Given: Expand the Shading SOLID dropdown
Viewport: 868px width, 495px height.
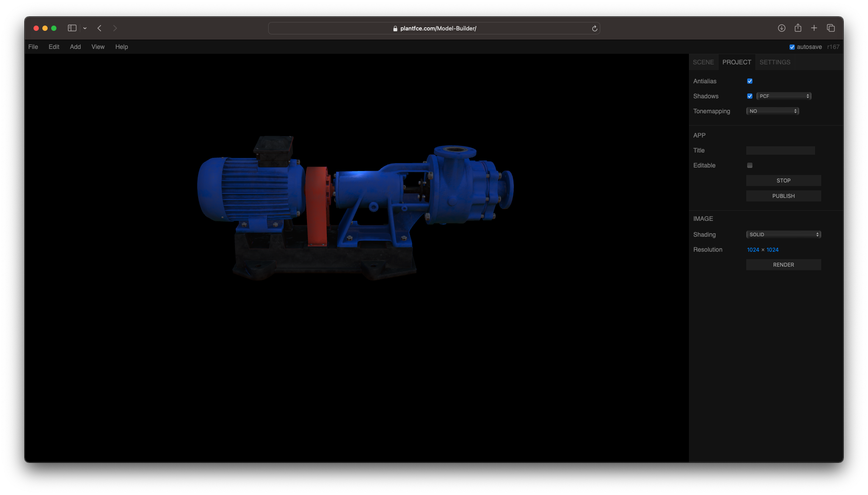Looking at the screenshot, I should coord(783,234).
